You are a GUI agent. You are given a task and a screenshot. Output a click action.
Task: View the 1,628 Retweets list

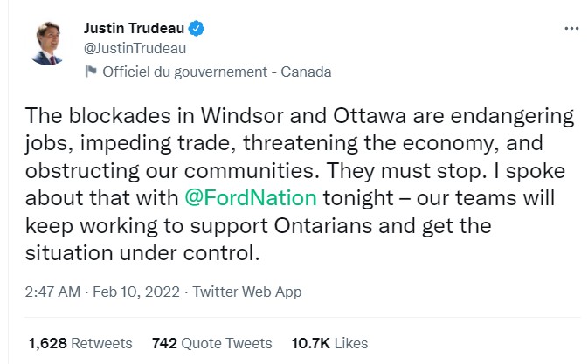(80, 343)
